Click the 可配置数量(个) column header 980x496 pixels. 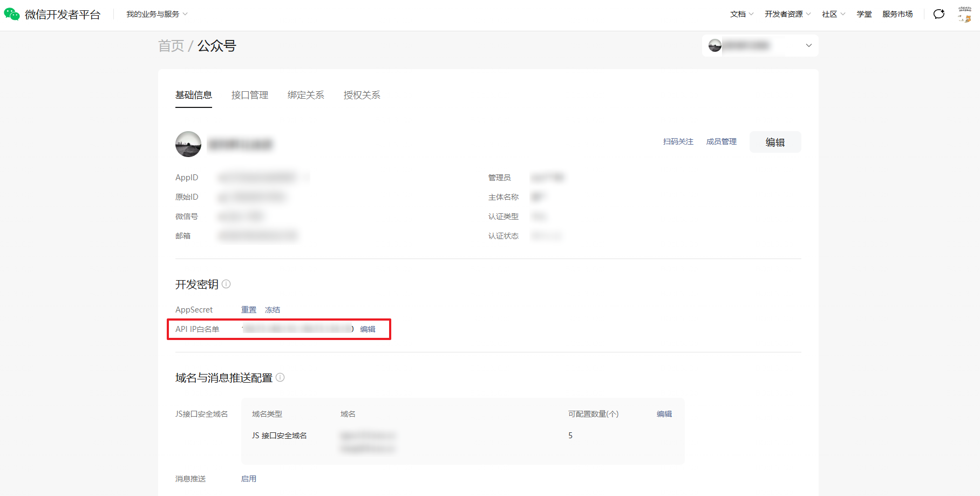(x=594, y=414)
